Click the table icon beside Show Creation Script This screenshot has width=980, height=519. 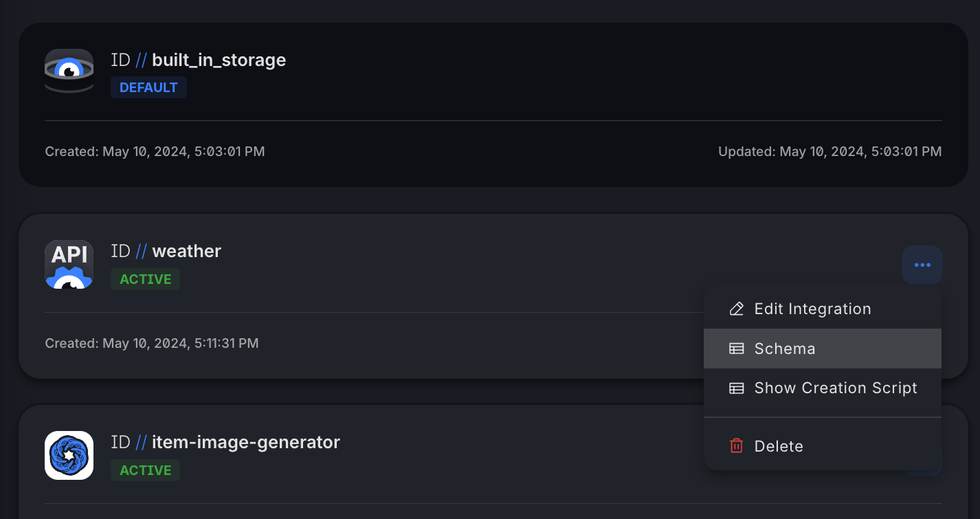[736, 388]
